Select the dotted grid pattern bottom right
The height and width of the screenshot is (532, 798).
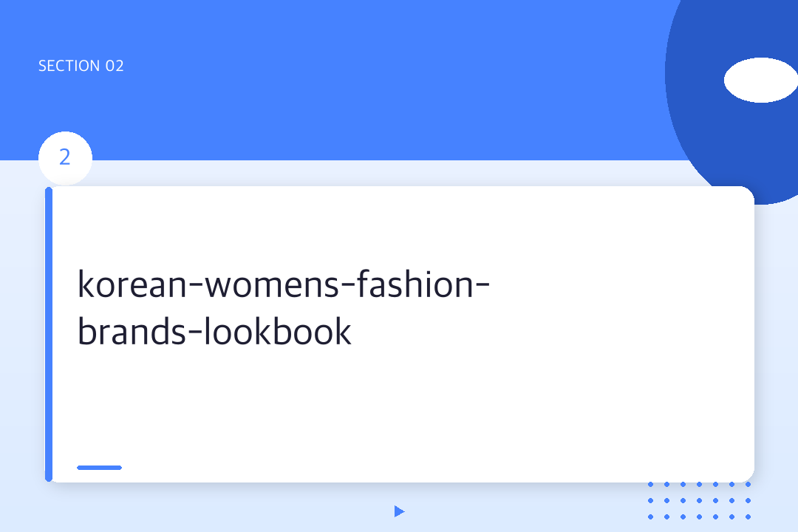[x=698, y=501]
